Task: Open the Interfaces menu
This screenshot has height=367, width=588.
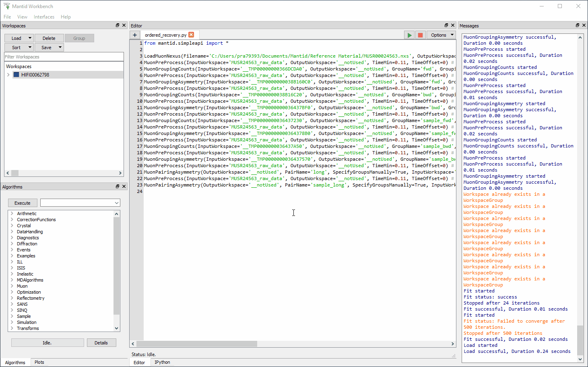Action: click(x=44, y=17)
